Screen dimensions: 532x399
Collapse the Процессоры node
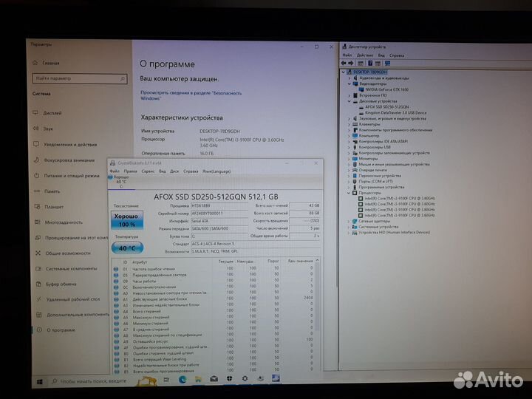349,193
